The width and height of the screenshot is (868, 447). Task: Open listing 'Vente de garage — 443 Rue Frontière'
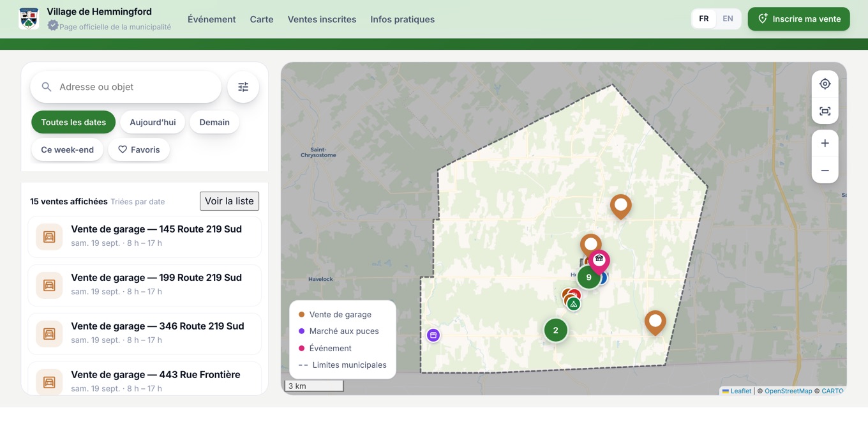point(144,380)
